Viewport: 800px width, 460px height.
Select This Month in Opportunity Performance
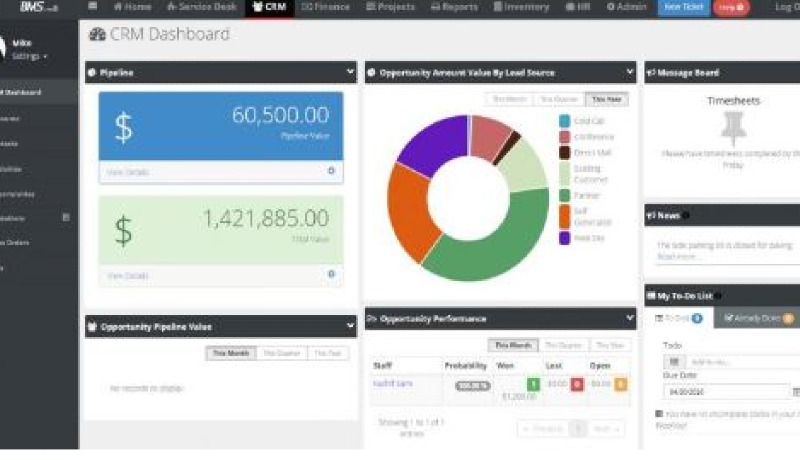pyautogui.click(x=513, y=345)
